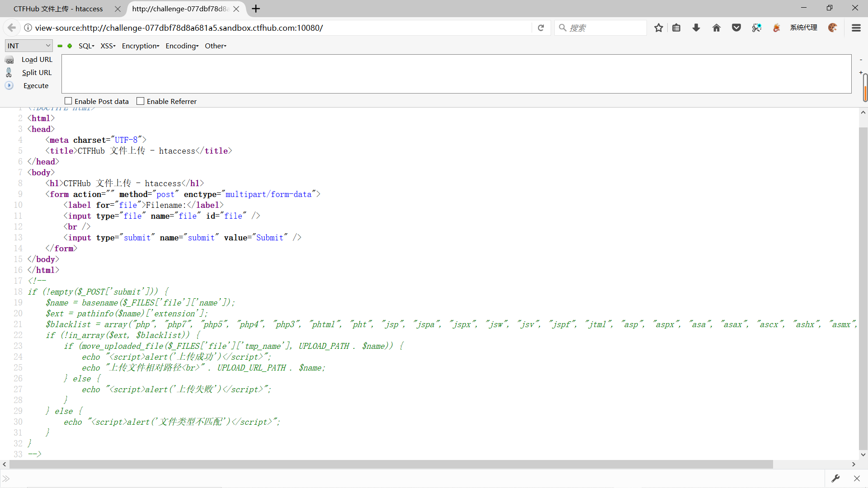
Task: Open the library list icon
Action: tap(676, 28)
